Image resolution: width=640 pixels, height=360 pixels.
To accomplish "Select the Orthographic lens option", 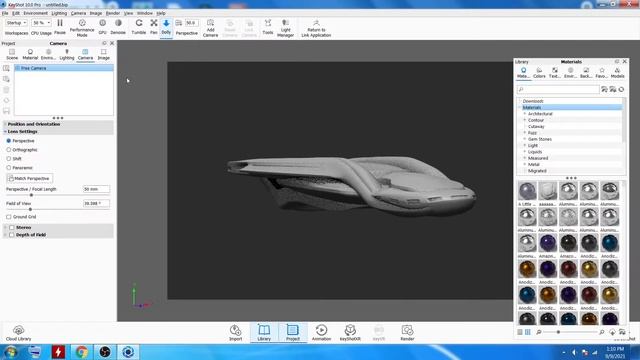I will coord(9,150).
